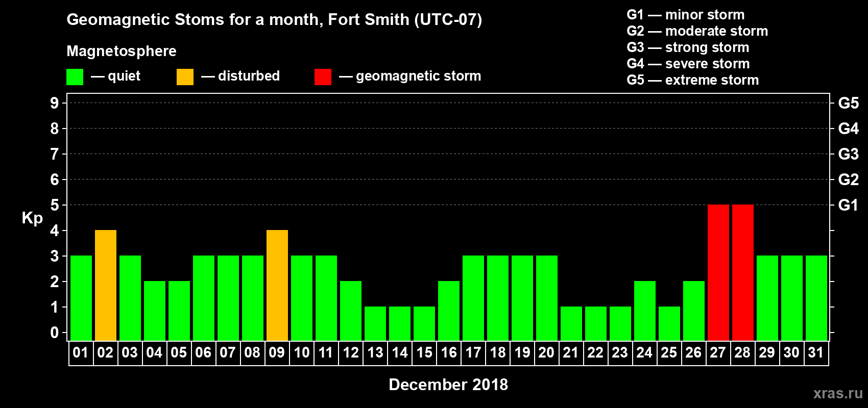The width and height of the screenshot is (868, 408).
Task: Click the 'G3 — strong storm' legend line
Action: click(x=688, y=47)
